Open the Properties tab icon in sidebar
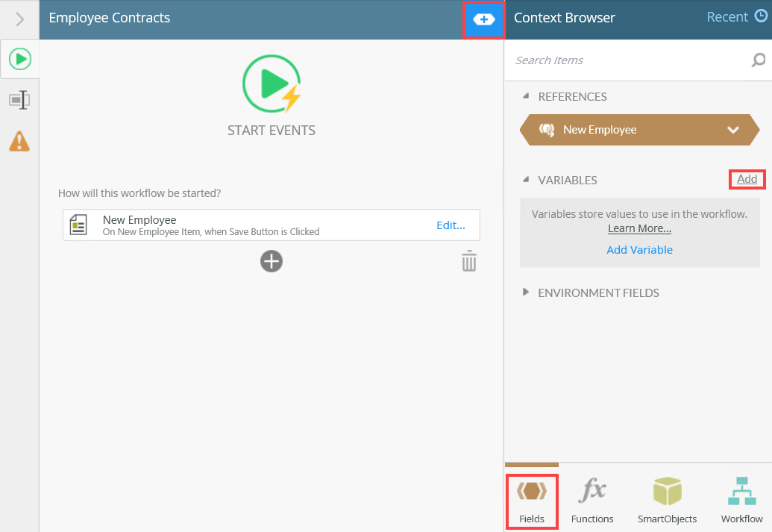 (x=19, y=100)
